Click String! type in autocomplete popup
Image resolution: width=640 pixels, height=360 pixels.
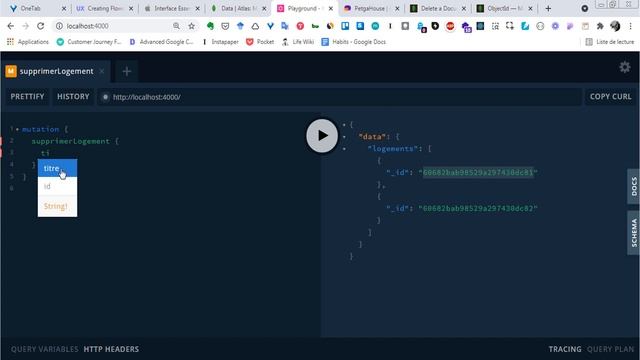(56, 206)
